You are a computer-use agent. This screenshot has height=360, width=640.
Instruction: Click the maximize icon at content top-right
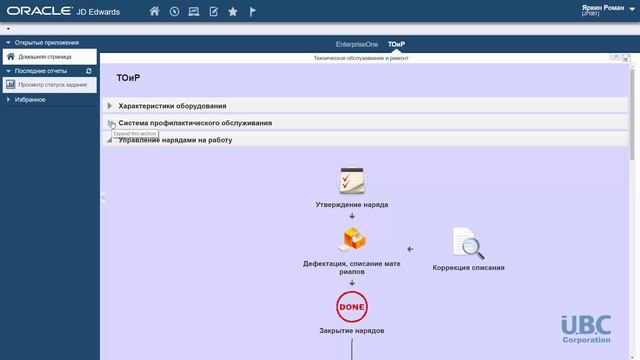click(x=627, y=58)
